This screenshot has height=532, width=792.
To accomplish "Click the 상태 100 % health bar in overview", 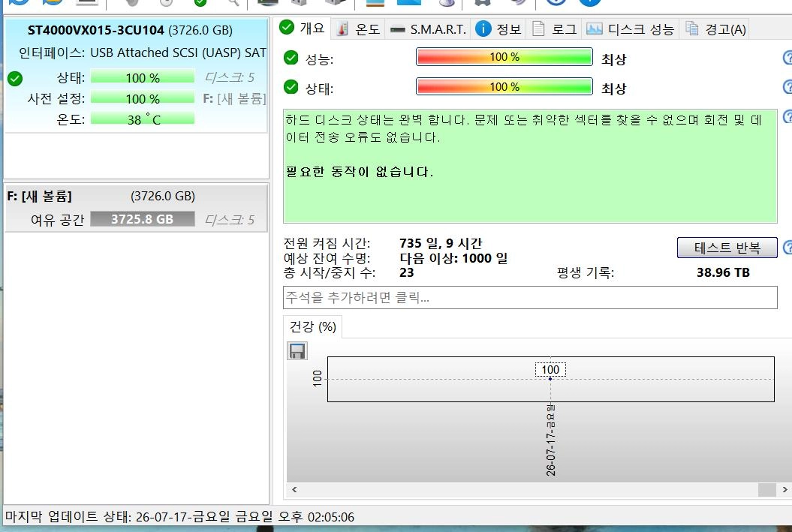I will [504, 86].
